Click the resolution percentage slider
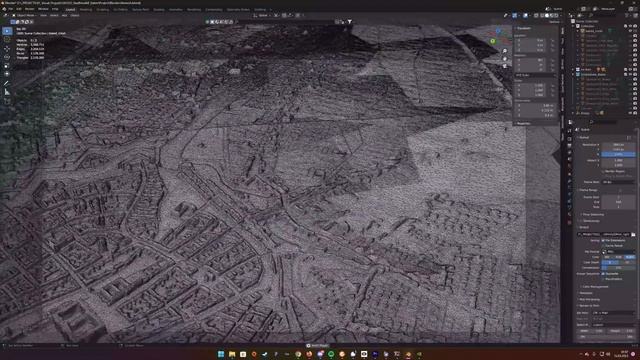The height and width of the screenshot is (360, 640). (x=618, y=154)
